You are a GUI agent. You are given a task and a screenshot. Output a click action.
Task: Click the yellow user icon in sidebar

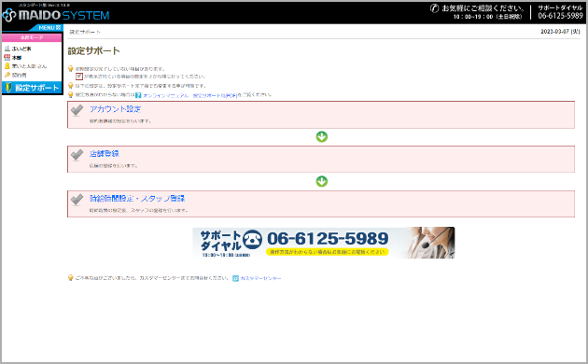[7, 66]
